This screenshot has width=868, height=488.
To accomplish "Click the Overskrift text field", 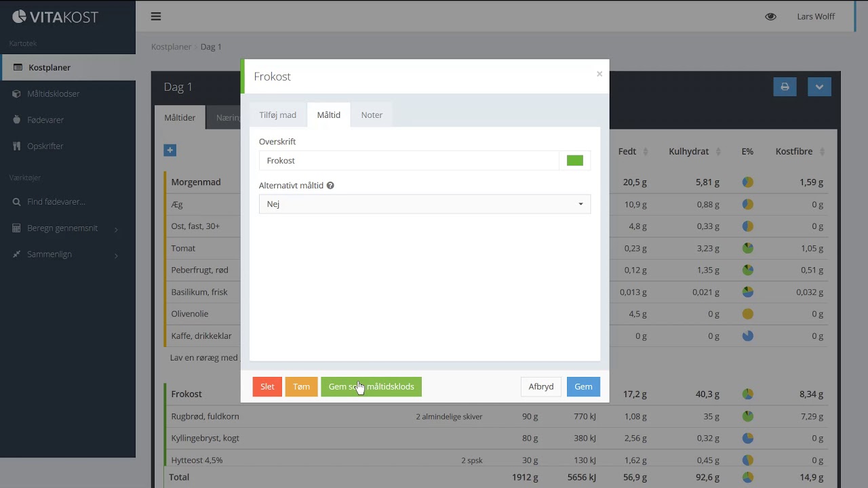I will pyautogui.click(x=408, y=161).
